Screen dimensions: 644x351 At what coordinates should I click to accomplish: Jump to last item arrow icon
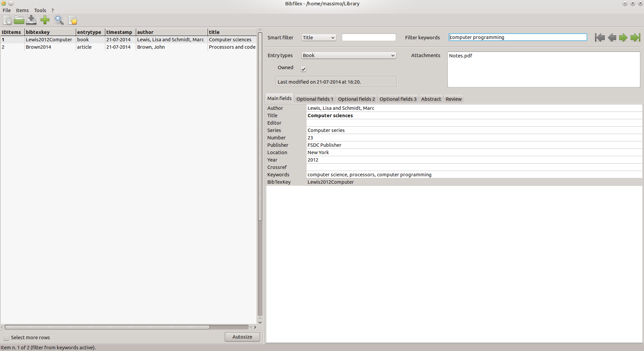[x=635, y=37]
